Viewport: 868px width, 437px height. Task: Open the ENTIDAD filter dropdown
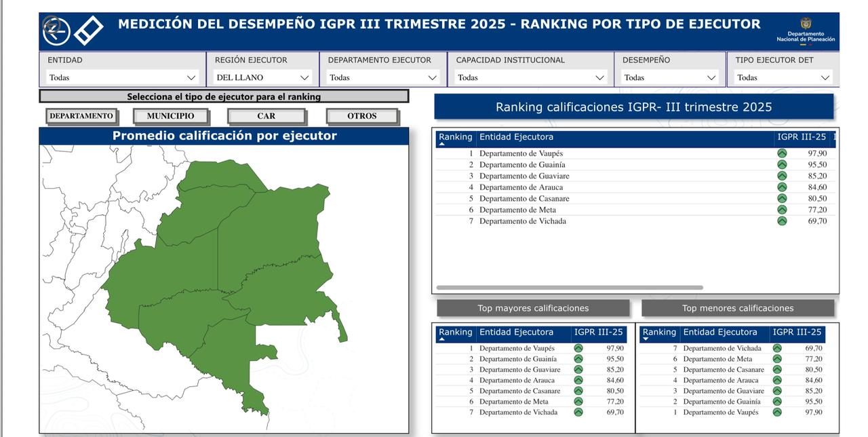pos(122,77)
